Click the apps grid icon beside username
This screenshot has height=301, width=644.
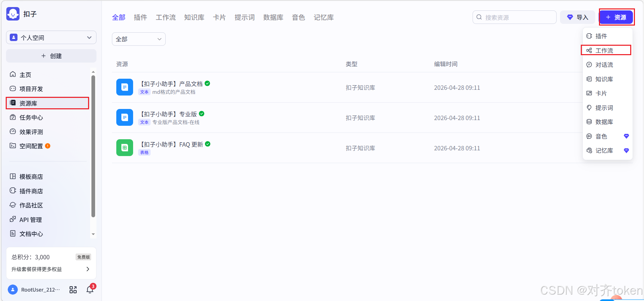click(73, 290)
